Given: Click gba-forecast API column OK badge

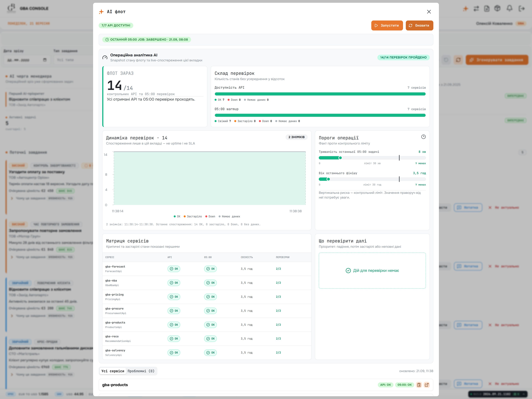Looking at the screenshot, I should click(x=174, y=269).
